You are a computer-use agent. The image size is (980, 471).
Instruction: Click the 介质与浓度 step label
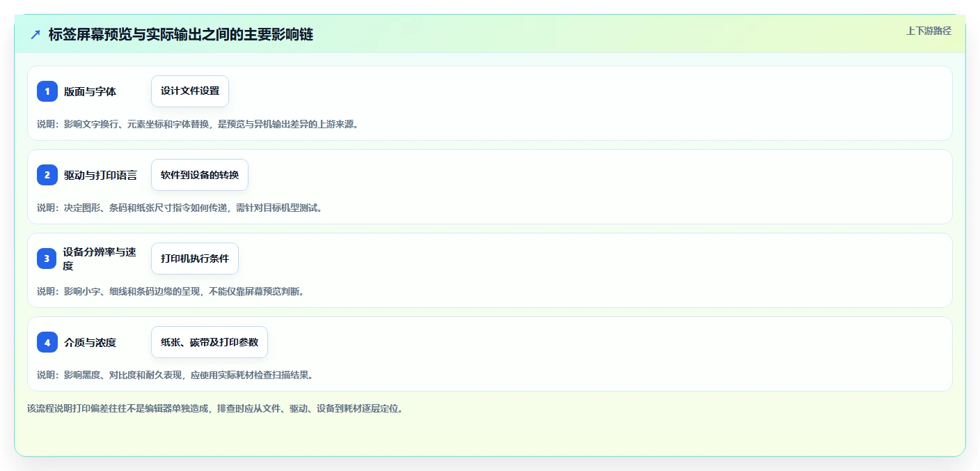pyautogui.click(x=90, y=342)
